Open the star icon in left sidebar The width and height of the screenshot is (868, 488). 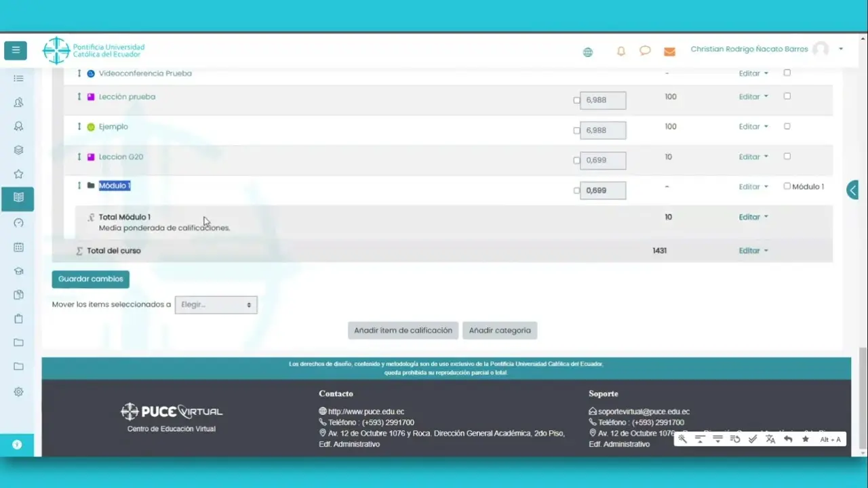coord(18,174)
